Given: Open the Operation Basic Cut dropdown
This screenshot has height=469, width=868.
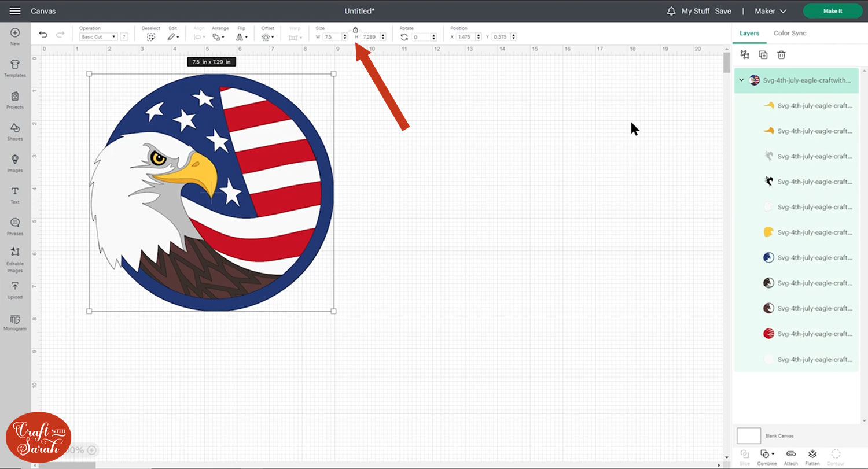Looking at the screenshot, I should [98, 36].
